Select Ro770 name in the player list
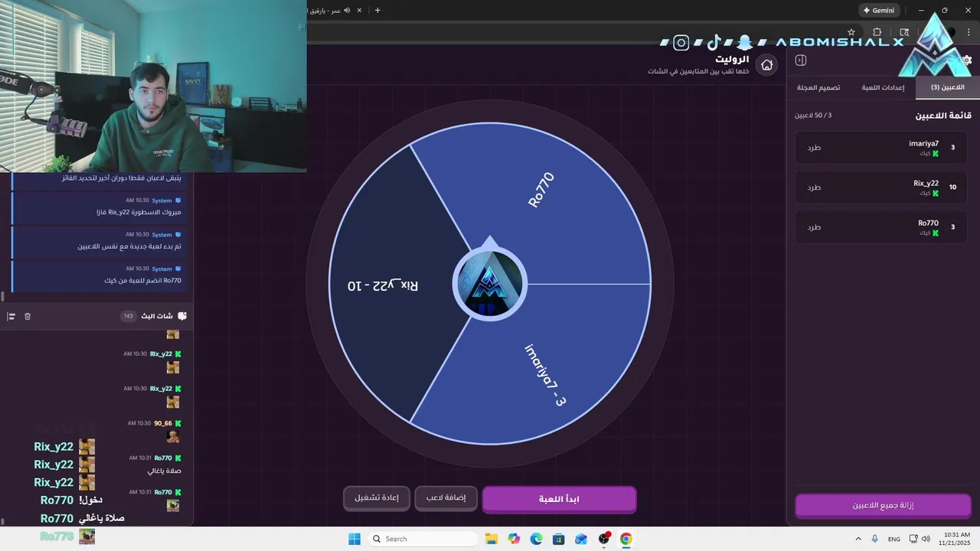Image resolution: width=980 pixels, height=551 pixels. pos(928,223)
